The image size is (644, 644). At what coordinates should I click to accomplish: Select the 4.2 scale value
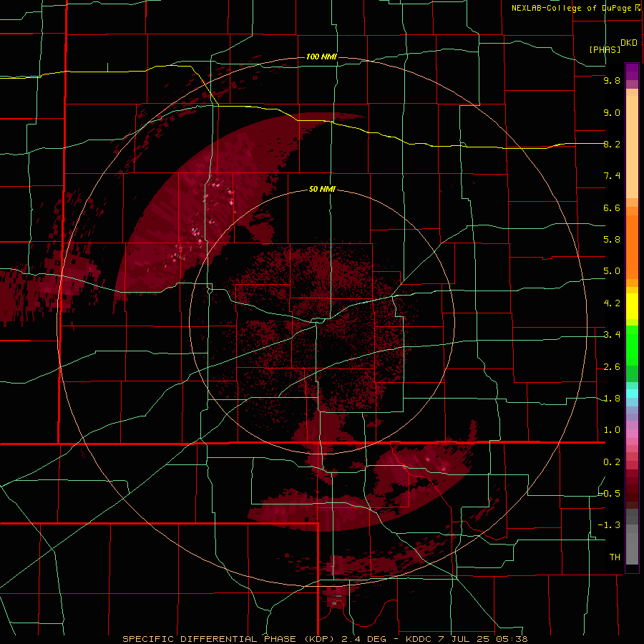pos(612,303)
